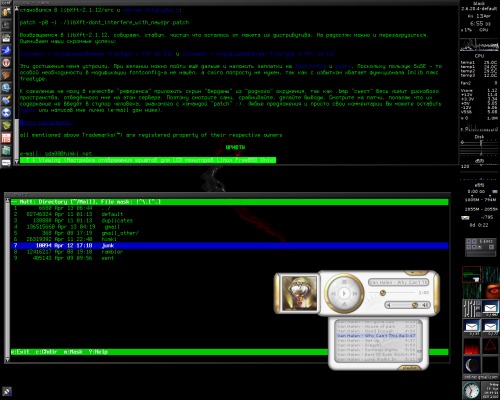Skip to the next track in the player
The height and width of the screenshot is (400, 500).
click(x=355, y=293)
